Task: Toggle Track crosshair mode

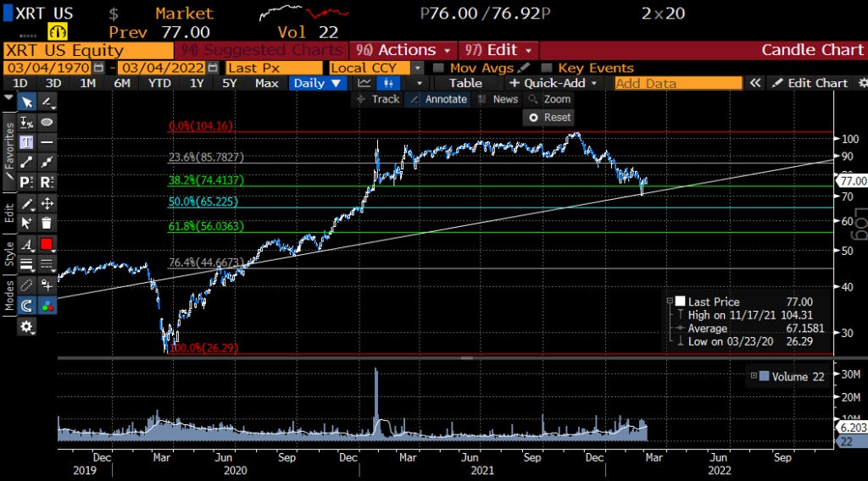Action: tap(378, 100)
